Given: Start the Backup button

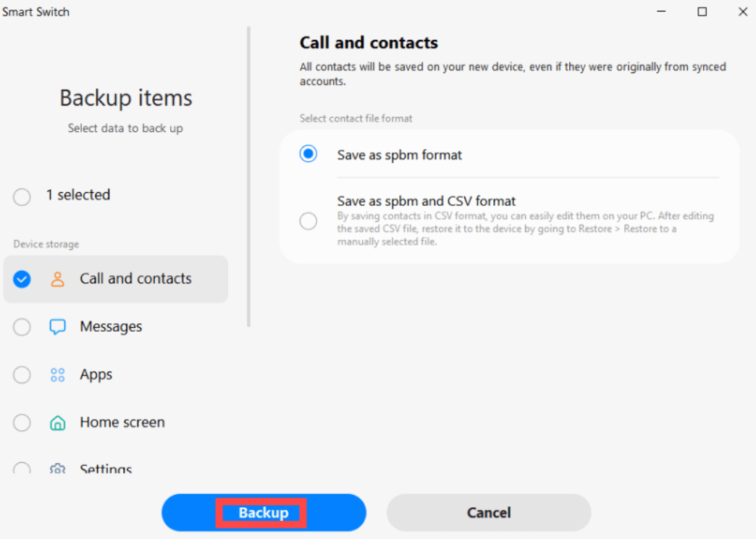Looking at the screenshot, I should coord(264,512).
